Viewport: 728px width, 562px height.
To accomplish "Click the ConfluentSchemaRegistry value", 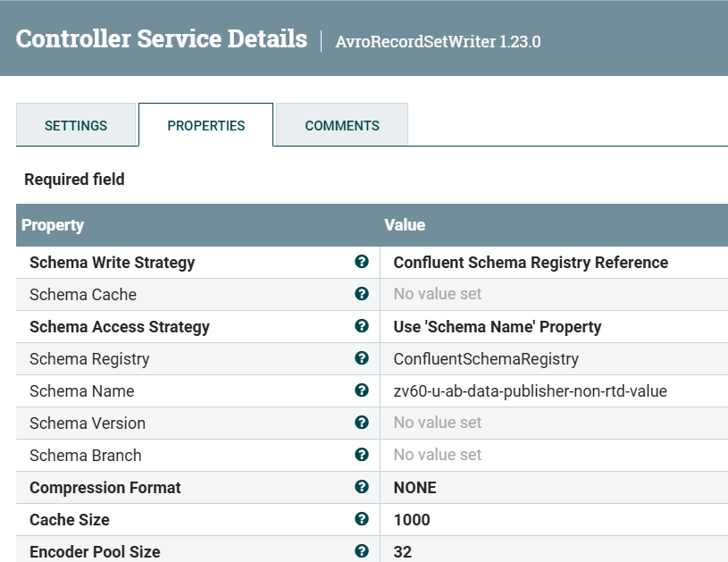I will 486,359.
